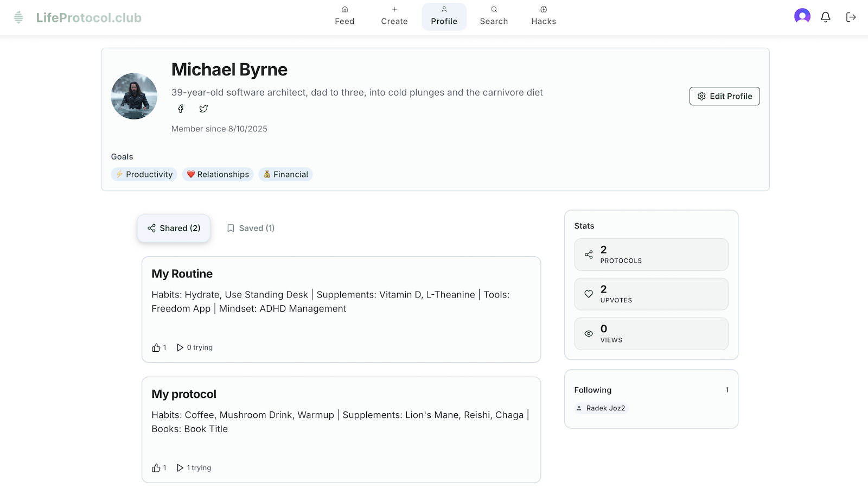Go to the Feed page
Image resolution: width=868 pixels, height=494 pixels.
pos(344,16)
